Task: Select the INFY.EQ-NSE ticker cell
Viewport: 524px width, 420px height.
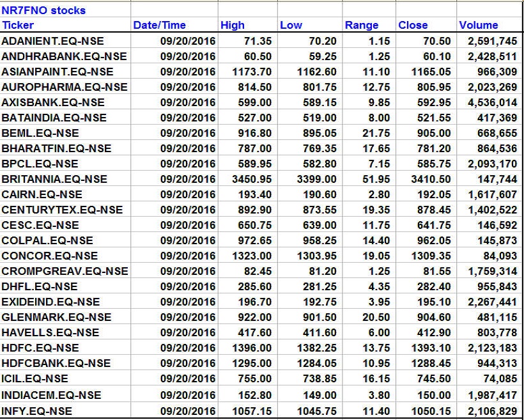Action: 37,410
